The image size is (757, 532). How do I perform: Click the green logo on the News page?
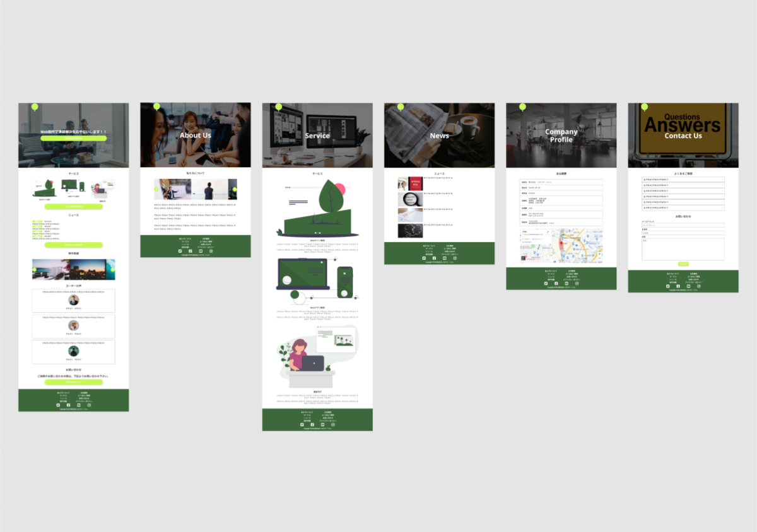(401, 107)
